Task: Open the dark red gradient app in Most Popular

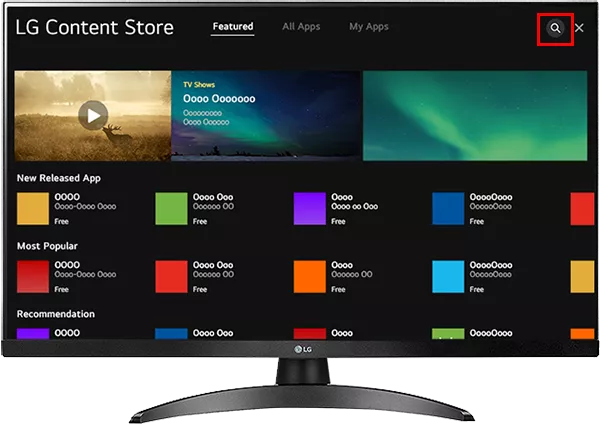Action: (x=33, y=277)
